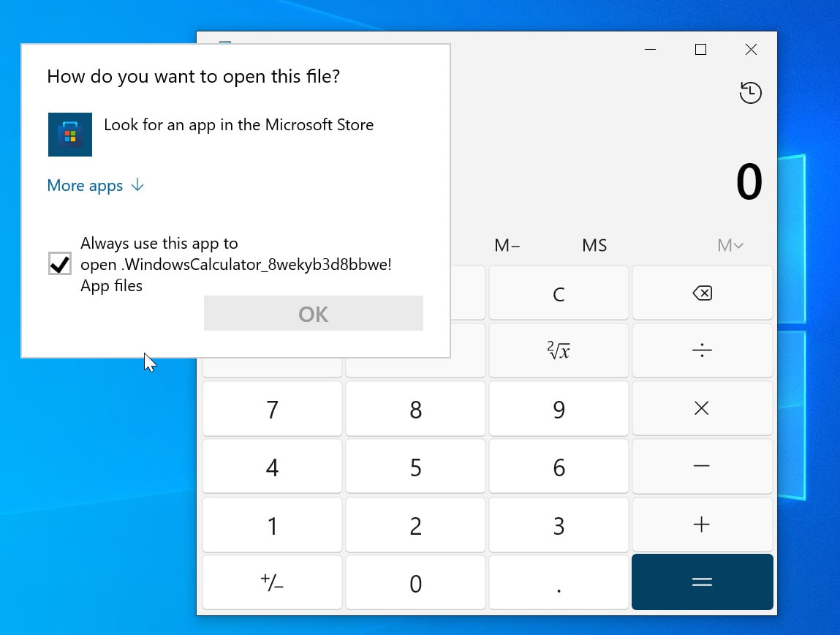
Task: Click digit 2 on the calculator
Action: (415, 524)
